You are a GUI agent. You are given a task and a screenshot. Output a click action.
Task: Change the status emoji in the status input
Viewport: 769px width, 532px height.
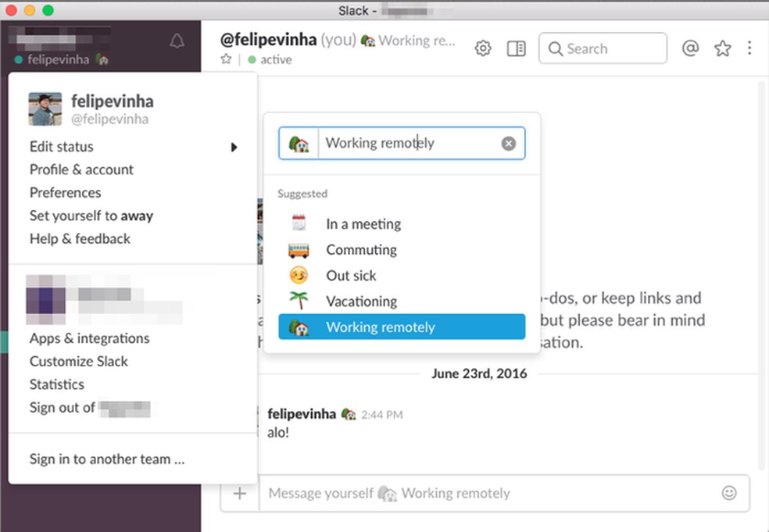299,143
